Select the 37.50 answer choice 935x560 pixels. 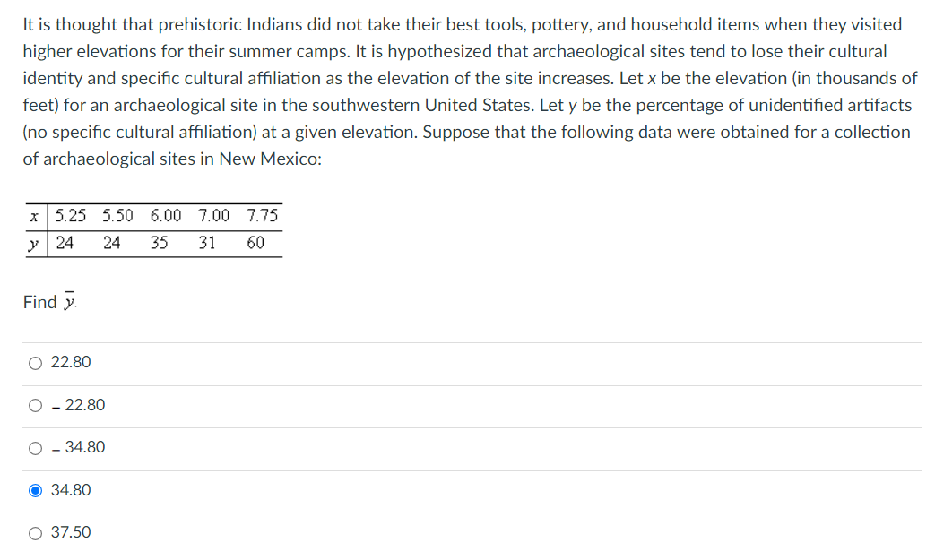coord(34,532)
